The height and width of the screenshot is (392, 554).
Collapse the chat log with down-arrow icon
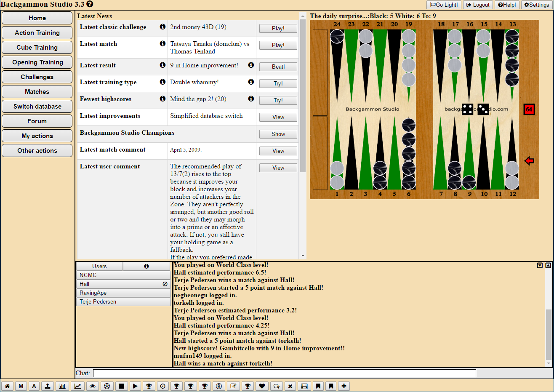click(x=540, y=265)
